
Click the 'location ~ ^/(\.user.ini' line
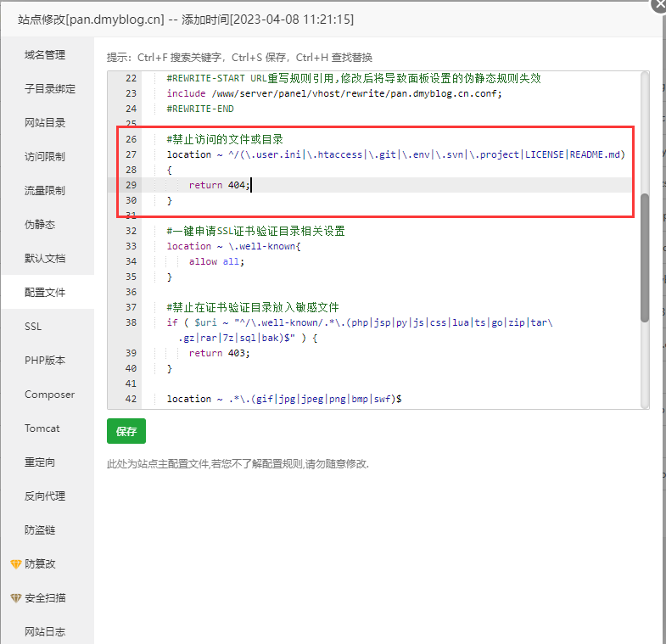pos(396,154)
